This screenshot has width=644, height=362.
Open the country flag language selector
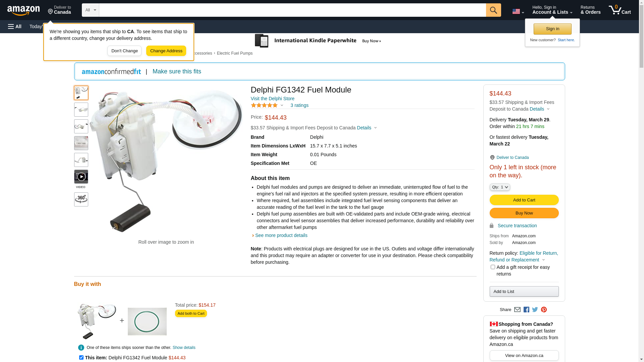(x=518, y=11)
